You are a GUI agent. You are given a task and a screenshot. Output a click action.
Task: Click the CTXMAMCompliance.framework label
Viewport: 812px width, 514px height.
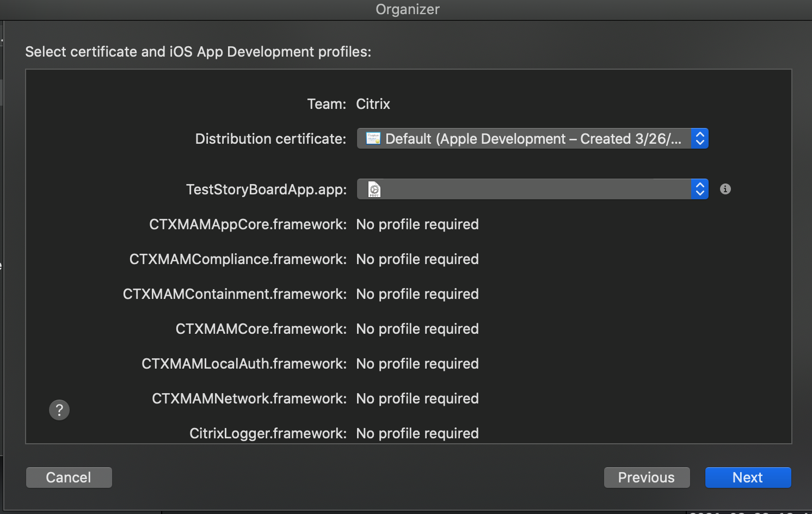[x=238, y=259]
